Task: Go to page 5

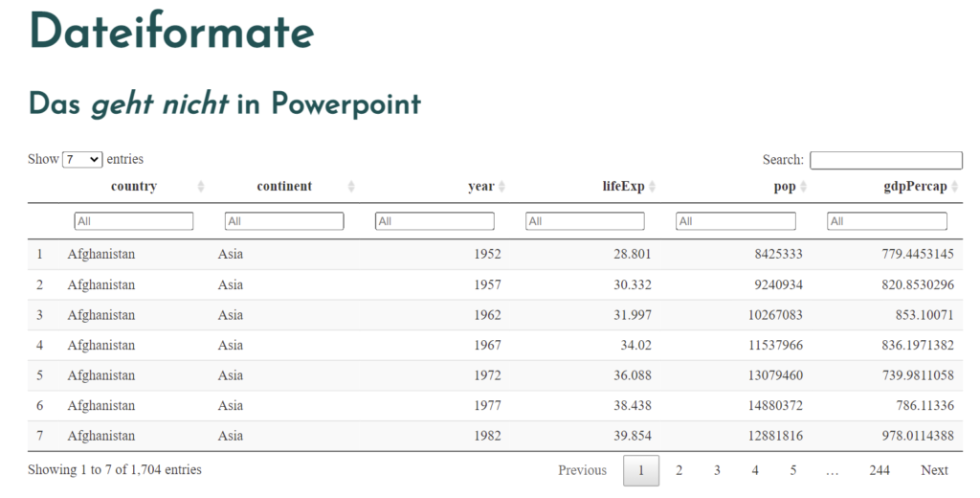Action: point(793,470)
